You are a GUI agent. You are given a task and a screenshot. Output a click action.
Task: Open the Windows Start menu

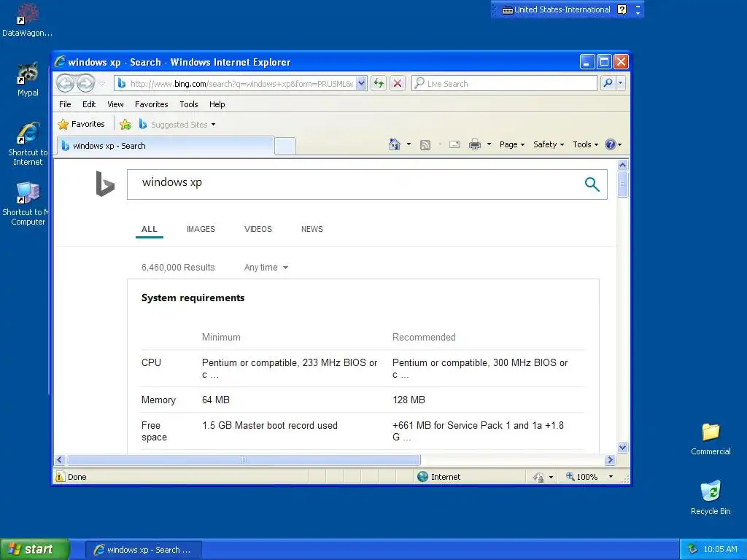(x=35, y=549)
